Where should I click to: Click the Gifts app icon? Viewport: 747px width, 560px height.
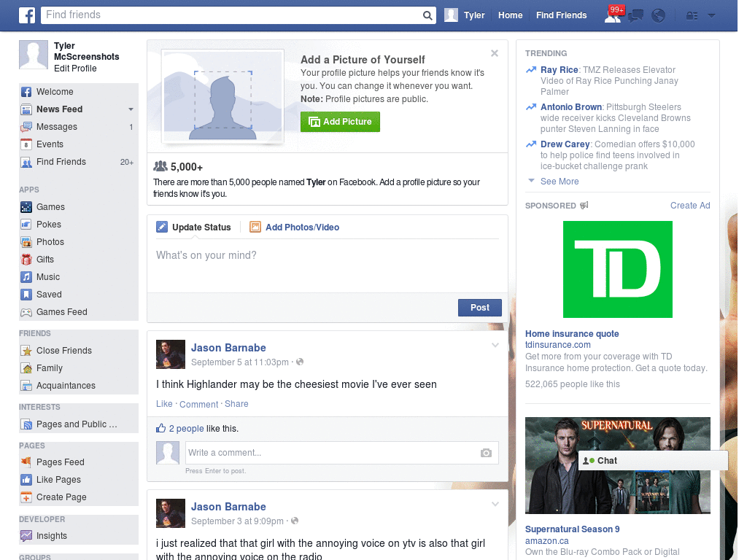(26, 260)
